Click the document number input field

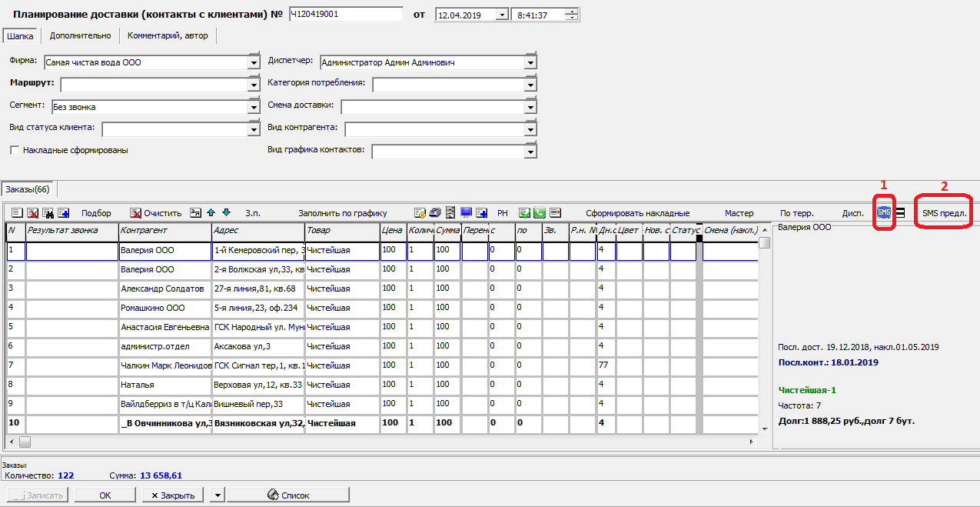click(345, 15)
